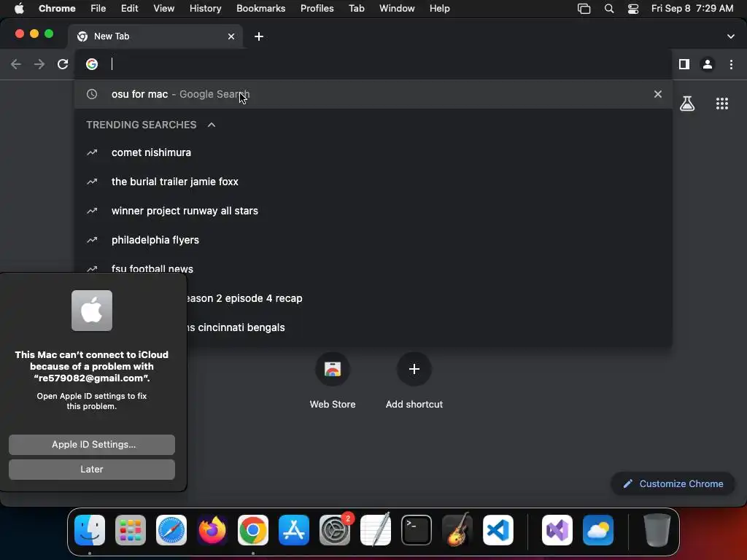Open the View menu
Screen dimensions: 747x560
[x=164, y=9]
